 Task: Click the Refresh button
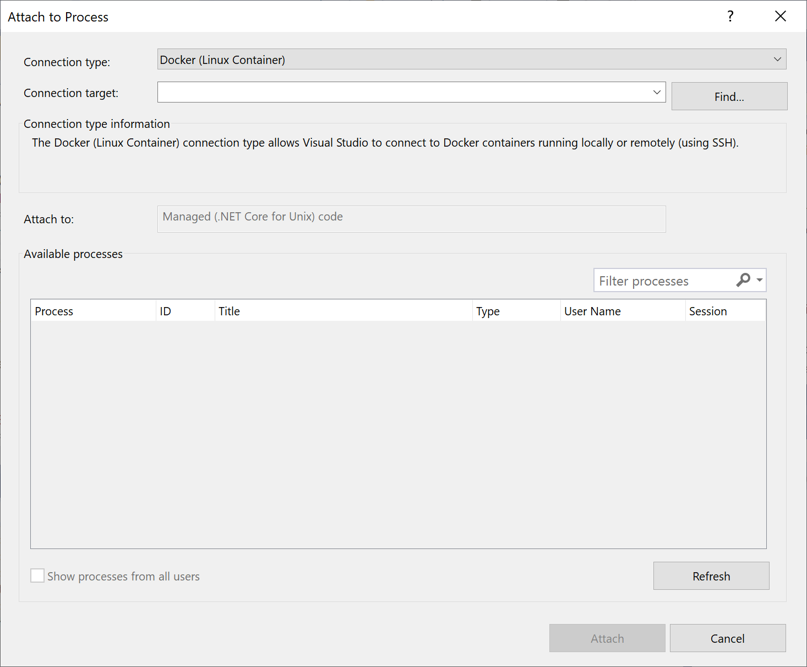711,576
